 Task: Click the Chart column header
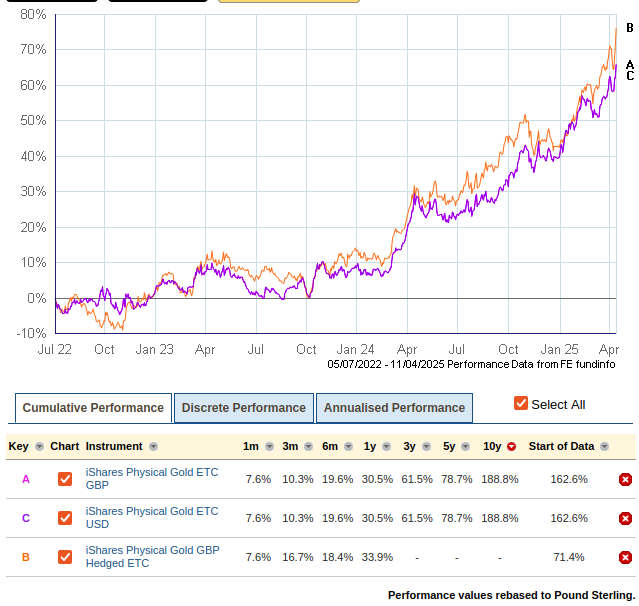pyautogui.click(x=64, y=447)
